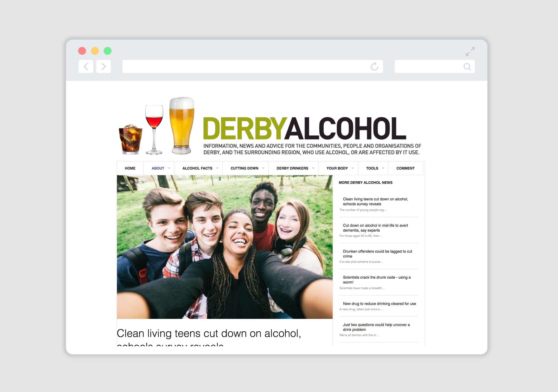This screenshot has width=558, height=392.
Task: Go to the Home menu item
Action: click(x=130, y=168)
